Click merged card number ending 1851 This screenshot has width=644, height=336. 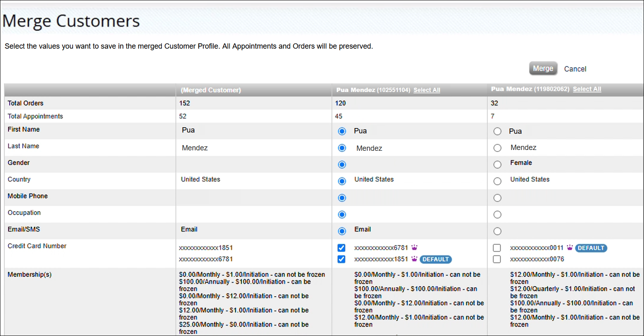point(206,248)
